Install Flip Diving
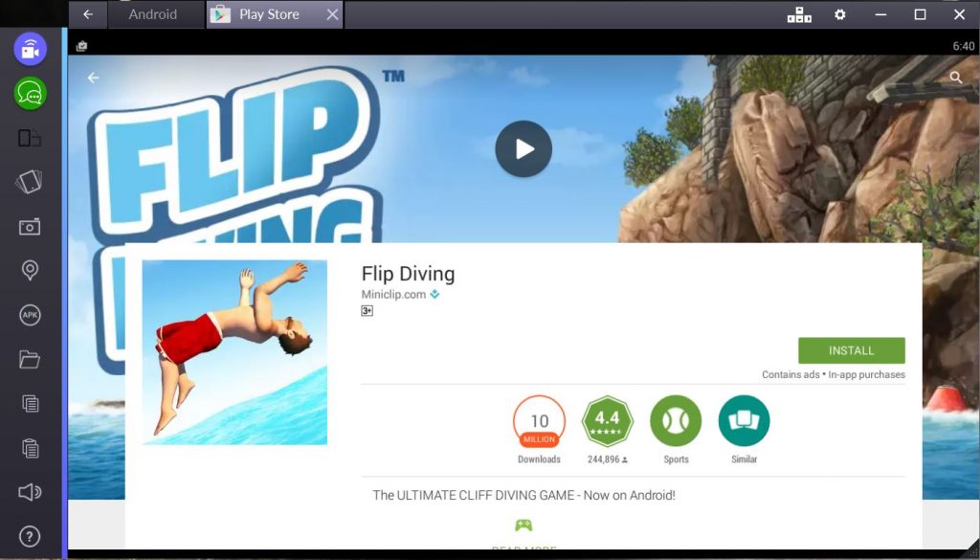The height and width of the screenshot is (560, 980). tap(851, 350)
